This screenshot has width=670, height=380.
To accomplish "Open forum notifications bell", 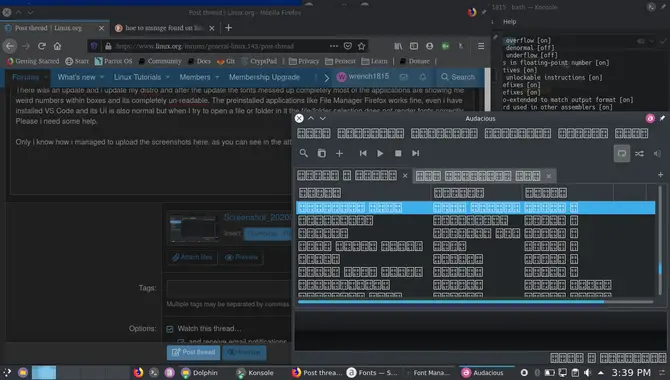I will pos(423,77).
